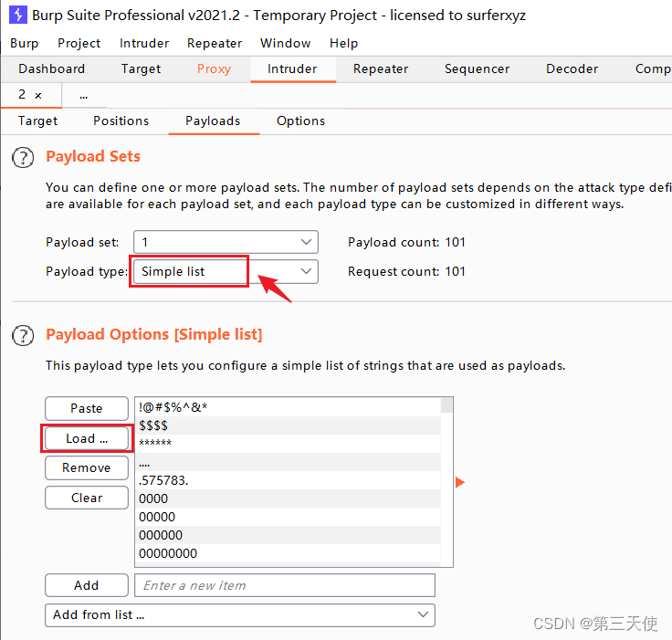Click the Burp Suite lightning logo icon

(18, 15)
